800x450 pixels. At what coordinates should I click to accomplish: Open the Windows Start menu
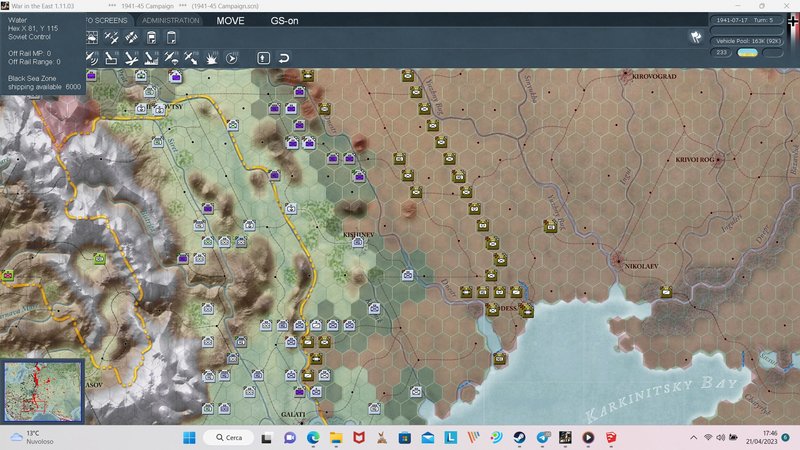coord(189,438)
